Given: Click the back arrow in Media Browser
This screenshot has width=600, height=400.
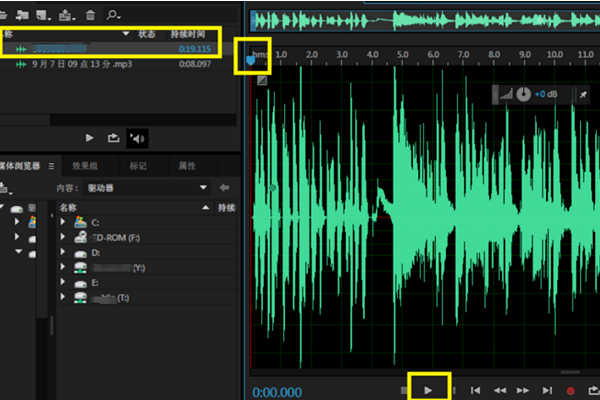Looking at the screenshot, I should 224,188.
